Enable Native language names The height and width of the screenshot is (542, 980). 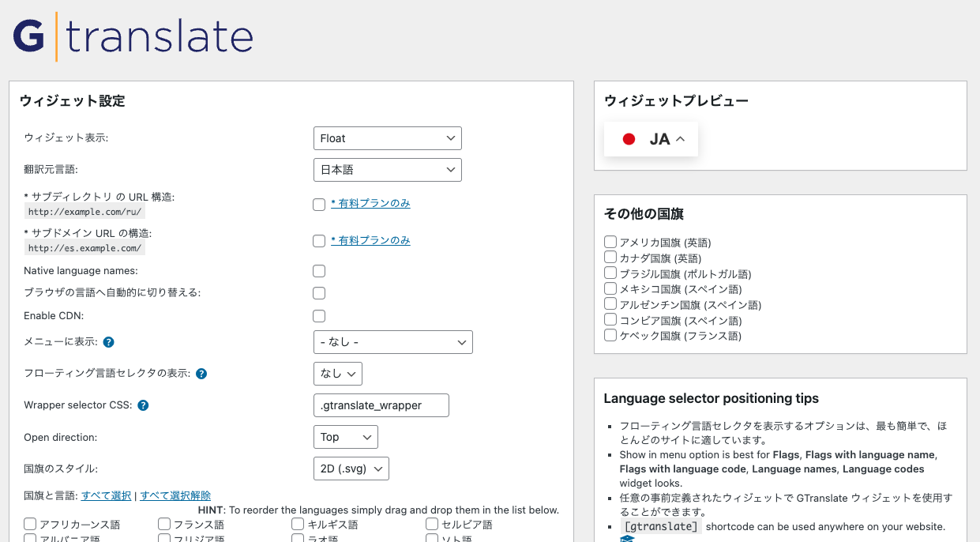pos(319,271)
